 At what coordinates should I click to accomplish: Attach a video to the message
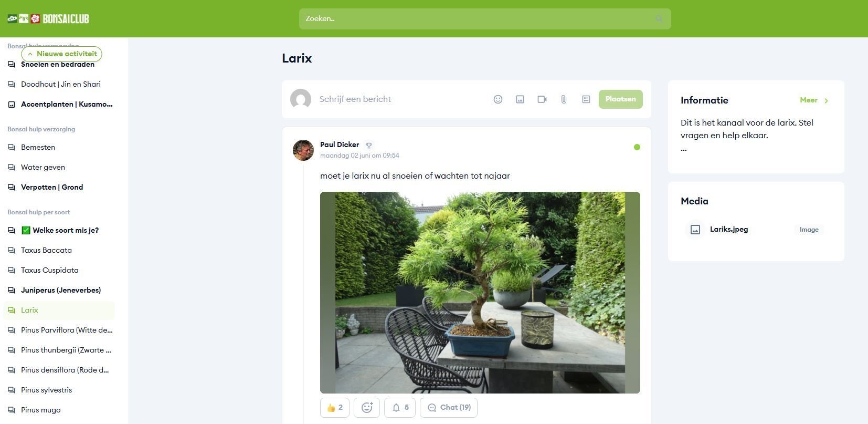click(x=542, y=99)
